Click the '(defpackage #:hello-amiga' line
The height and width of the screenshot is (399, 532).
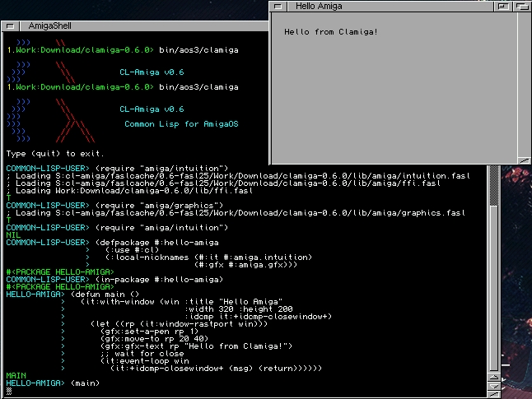156,243
